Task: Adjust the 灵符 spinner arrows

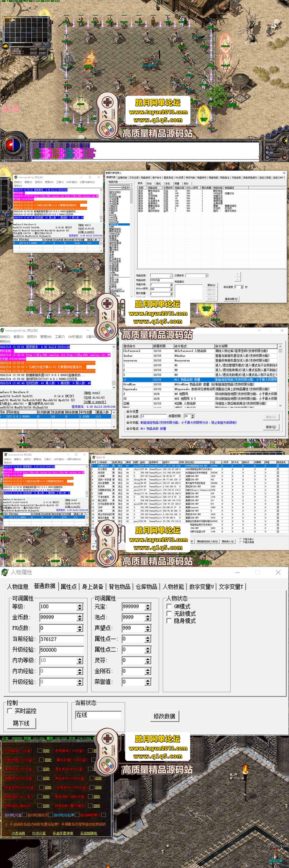Action: pyautogui.click(x=148, y=661)
